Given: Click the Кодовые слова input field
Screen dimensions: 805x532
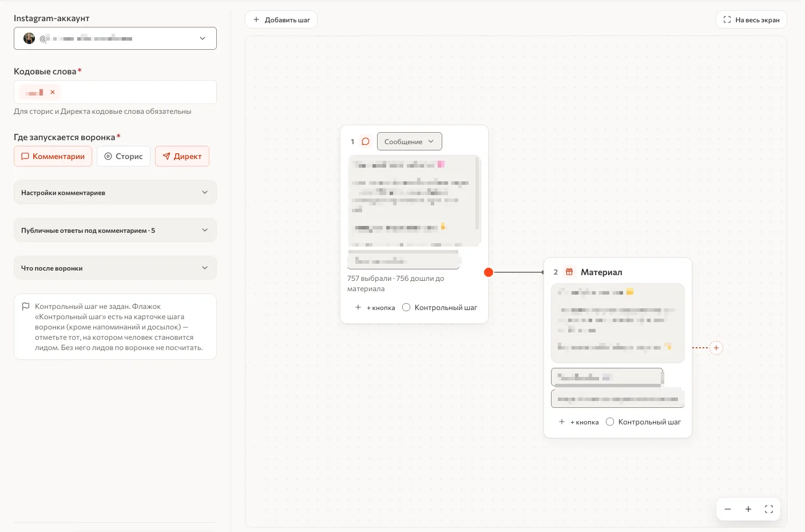Looking at the screenshot, I should pyautogui.click(x=115, y=92).
